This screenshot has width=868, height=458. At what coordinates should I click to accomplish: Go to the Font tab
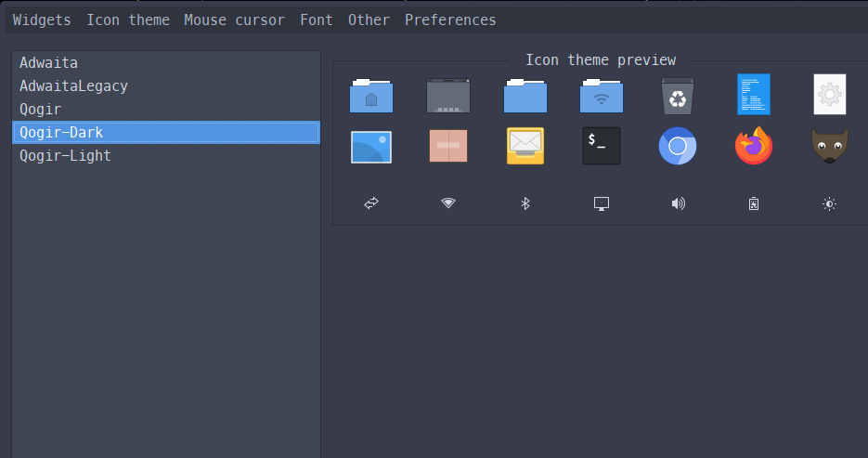tap(316, 20)
